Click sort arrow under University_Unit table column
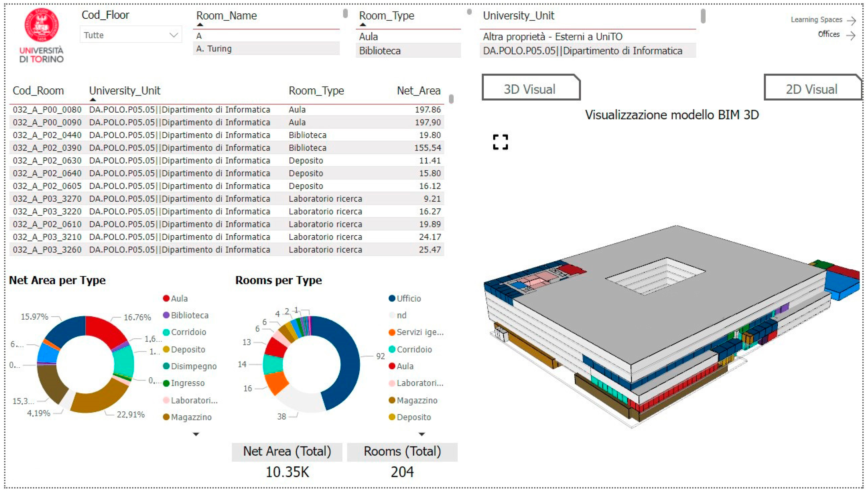 (93, 100)
